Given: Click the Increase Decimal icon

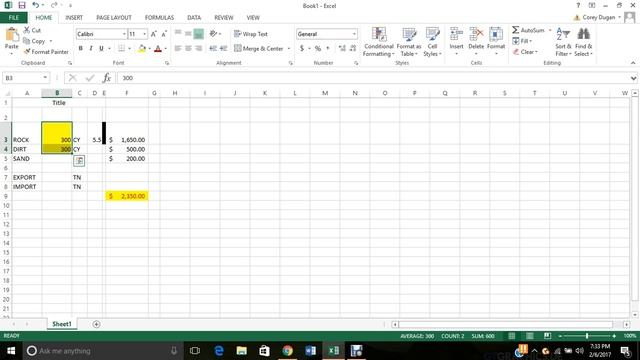Looking at the screenshot, I should (342, 49).
